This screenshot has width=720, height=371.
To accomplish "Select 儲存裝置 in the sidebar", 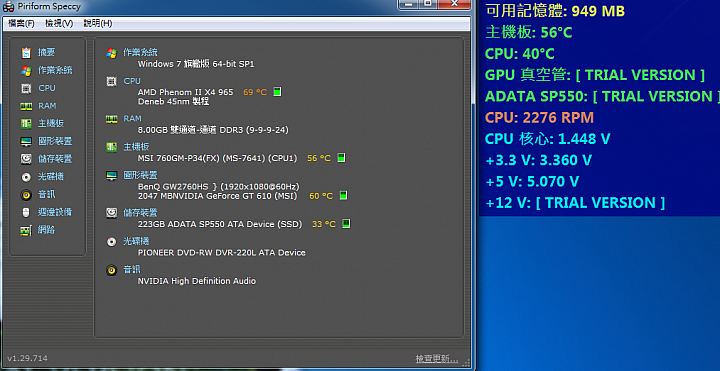I will click(55, 159).
